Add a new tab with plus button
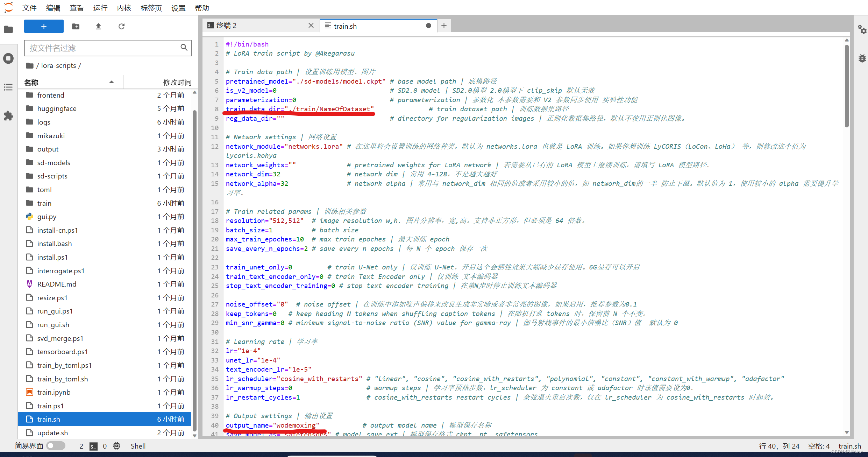Viewport: 868px width, 457px height. 444,26
